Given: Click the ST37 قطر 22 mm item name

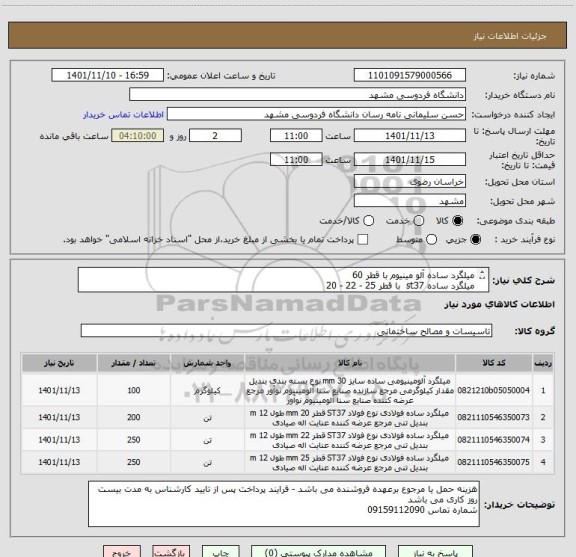Looking at the screenshot, I should tap(349, 441).
